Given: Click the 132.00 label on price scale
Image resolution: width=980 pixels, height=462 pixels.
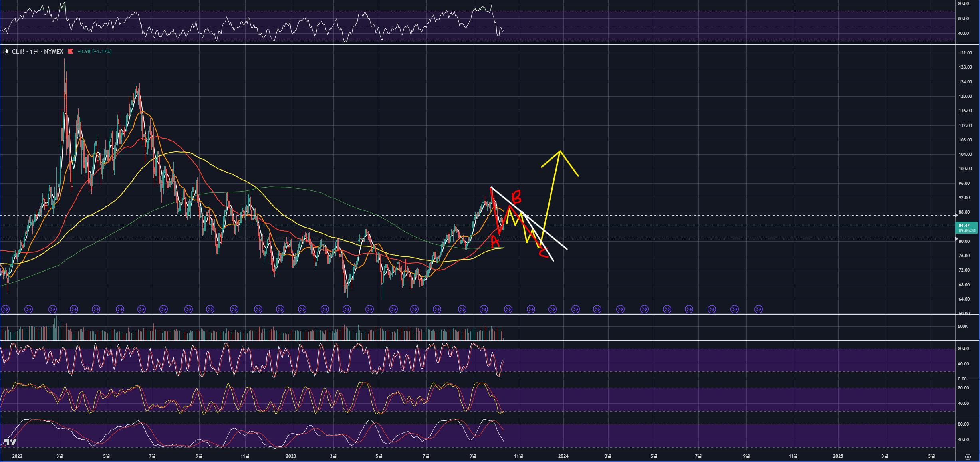Looking at the screenshot, I should (x=965, y=53).
